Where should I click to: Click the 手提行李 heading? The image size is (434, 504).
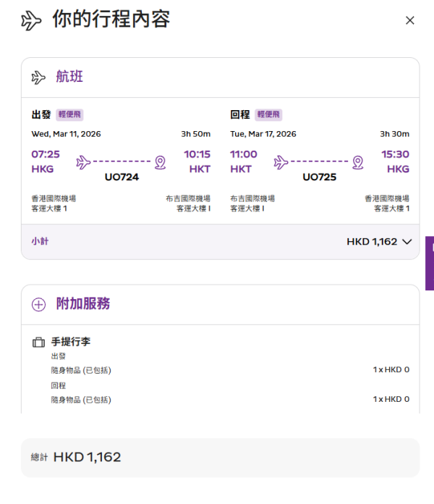click(x=71, y=341)
